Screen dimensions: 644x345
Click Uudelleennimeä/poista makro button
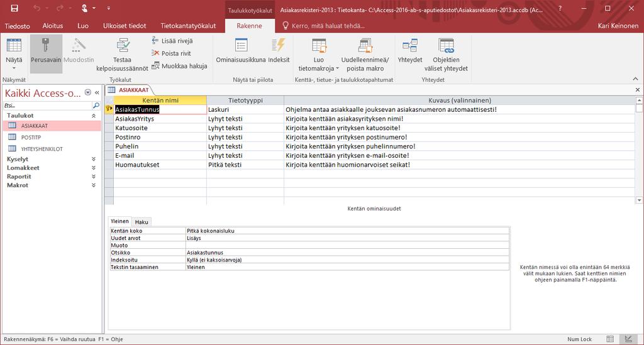[365, 54]
